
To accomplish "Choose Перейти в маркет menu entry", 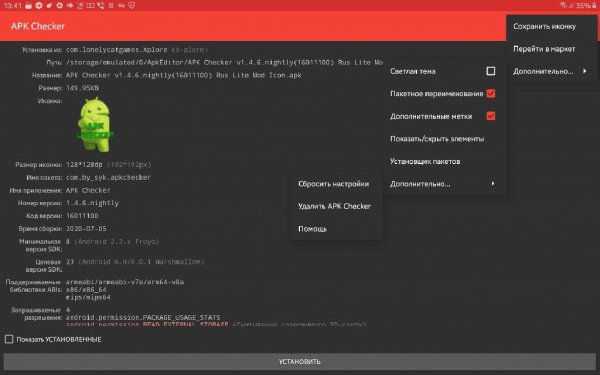I will pyautogui.click(x=551, y=49).
